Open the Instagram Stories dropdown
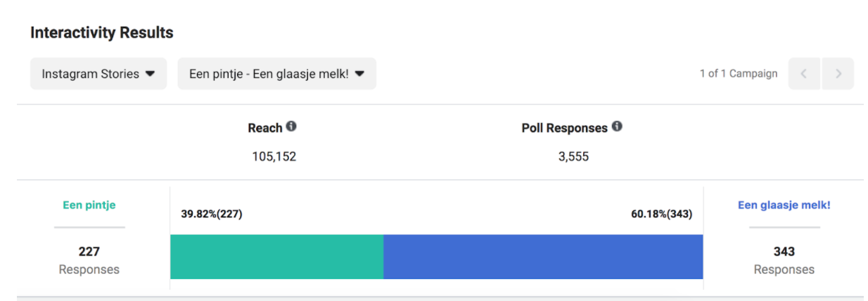Viewport: 868px width, 301px height. [98, 73]
